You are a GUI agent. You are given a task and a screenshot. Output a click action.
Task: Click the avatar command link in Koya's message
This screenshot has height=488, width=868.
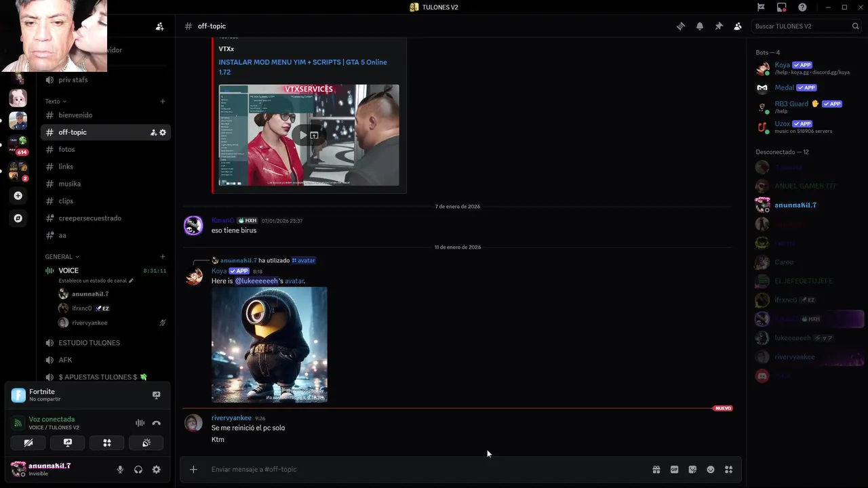coord(294,281)
